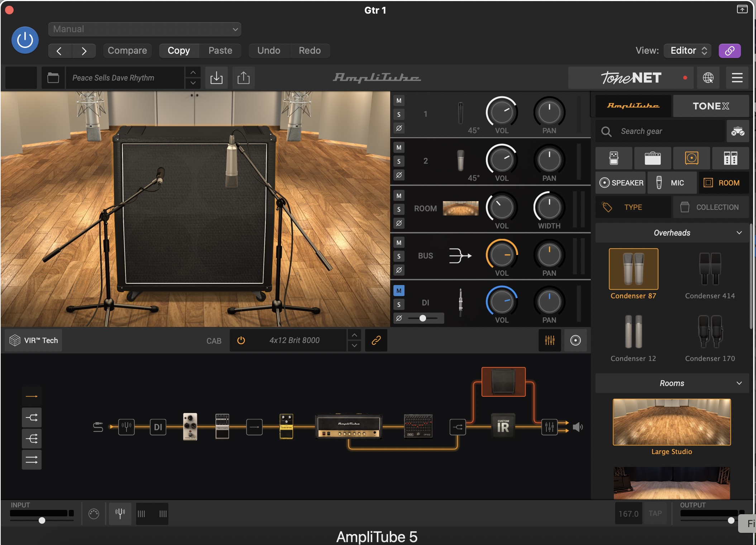
Task: Invert phase on the DI channel
Action: (x=399, y=318)
